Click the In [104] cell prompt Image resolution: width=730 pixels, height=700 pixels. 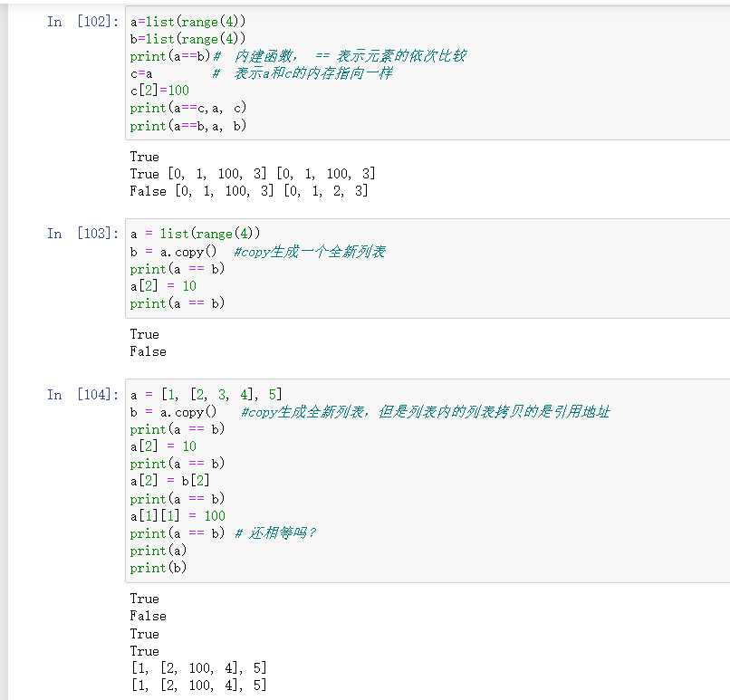pos(82,395)
